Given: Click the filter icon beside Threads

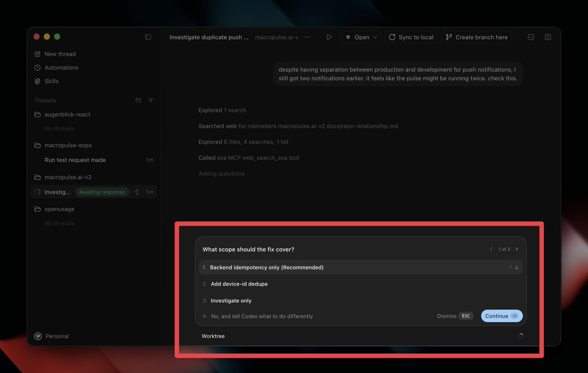Looking at the screenshot, I should click(151, 100).
